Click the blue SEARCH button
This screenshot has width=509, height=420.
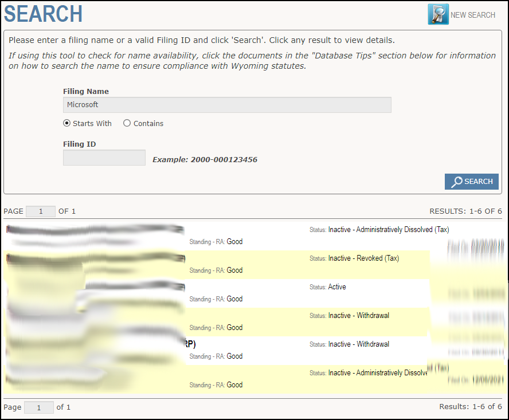[x=472, y=182]
